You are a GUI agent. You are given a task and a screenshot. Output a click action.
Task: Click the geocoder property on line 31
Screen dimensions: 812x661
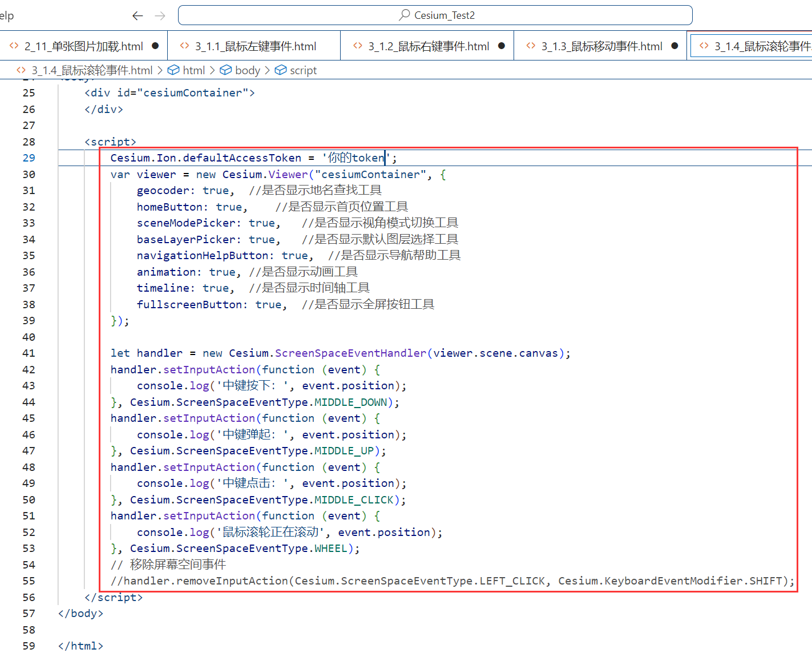point(163,191)
